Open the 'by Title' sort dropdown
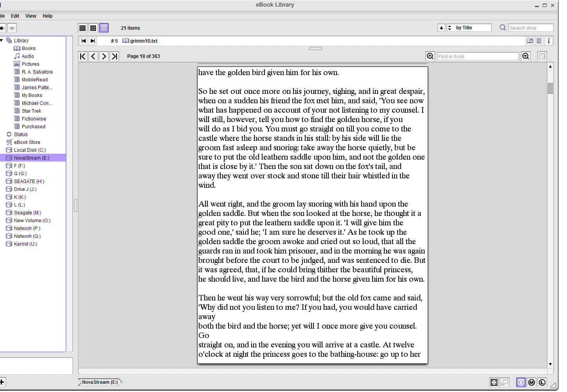This screenshot has width=567, height=392. pos(469,27)
